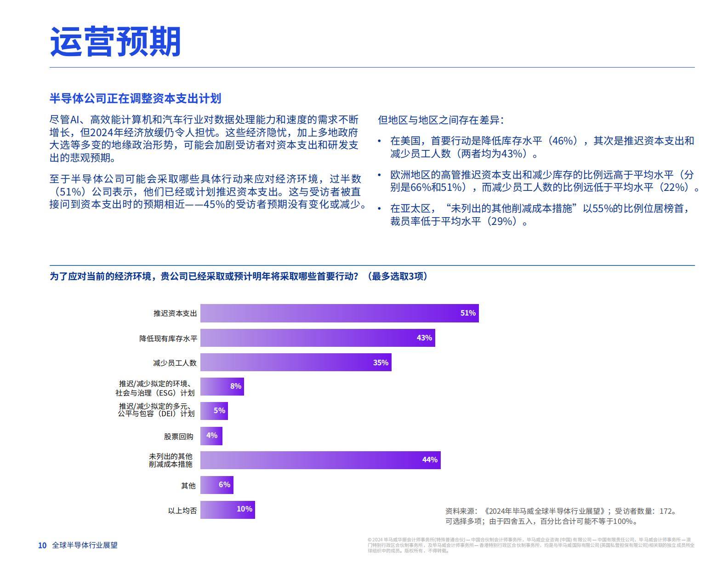This screenshot has width=728, height=563.
Task: Select the source note beginning "资料来源"
Action: (x=561, y=511)
